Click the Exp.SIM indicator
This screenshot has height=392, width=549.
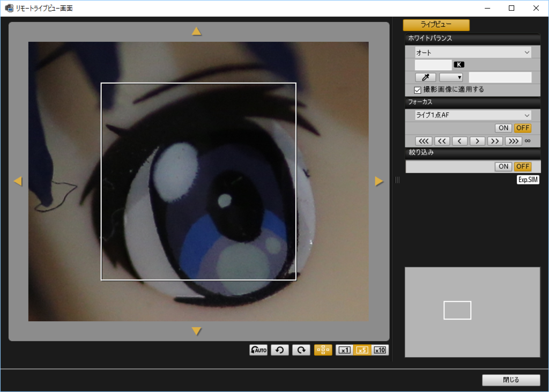[528, 180]
